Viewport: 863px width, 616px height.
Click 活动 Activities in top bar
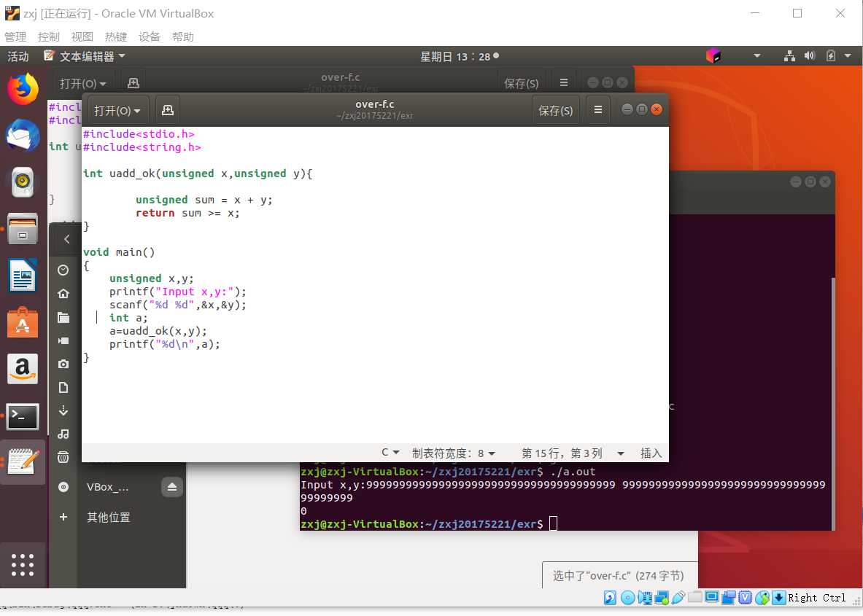pyautogui.click(x=18, y=56)
